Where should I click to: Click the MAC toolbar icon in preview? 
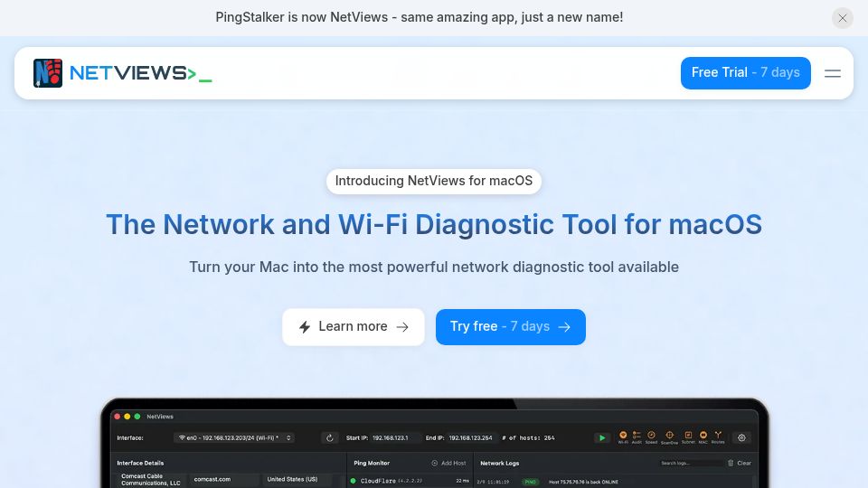[703, 437]
